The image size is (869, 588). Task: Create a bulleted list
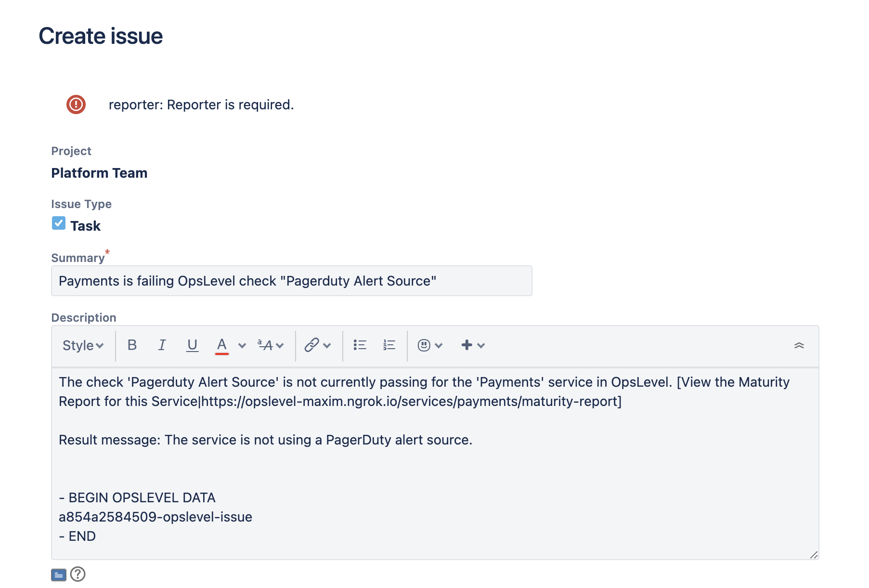pyautogui.click(x=360, y=345)
